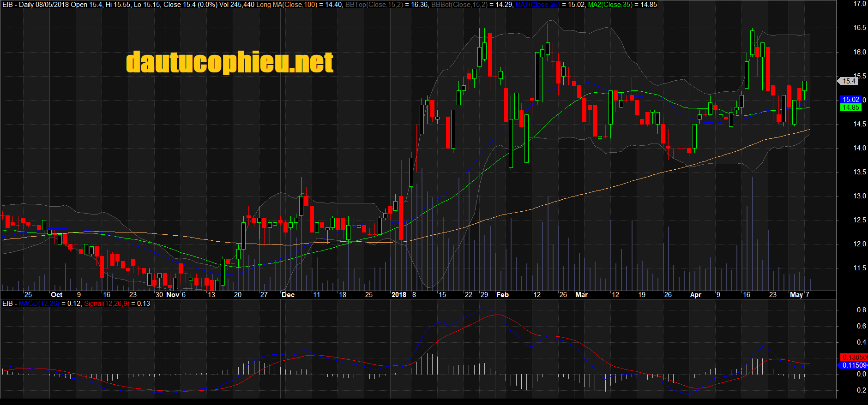Click the "Oct" date axis marker

[57, 295]
